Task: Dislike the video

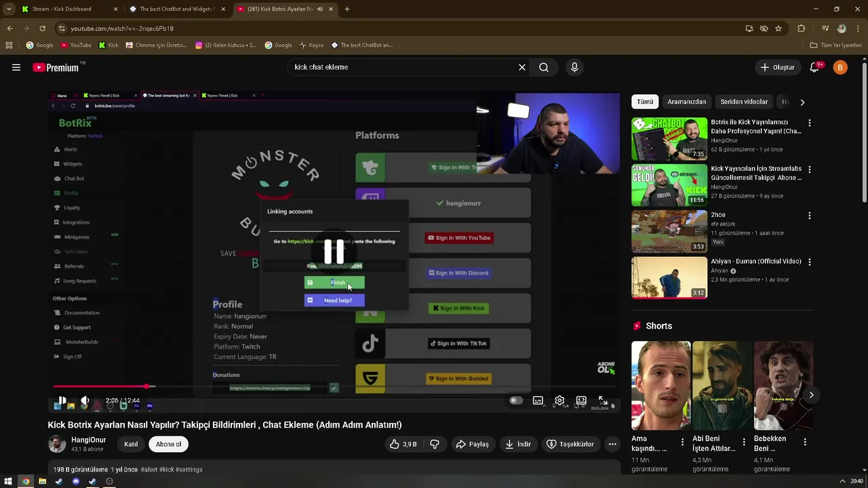Action: pyautogui.click(x=435, y=444)
